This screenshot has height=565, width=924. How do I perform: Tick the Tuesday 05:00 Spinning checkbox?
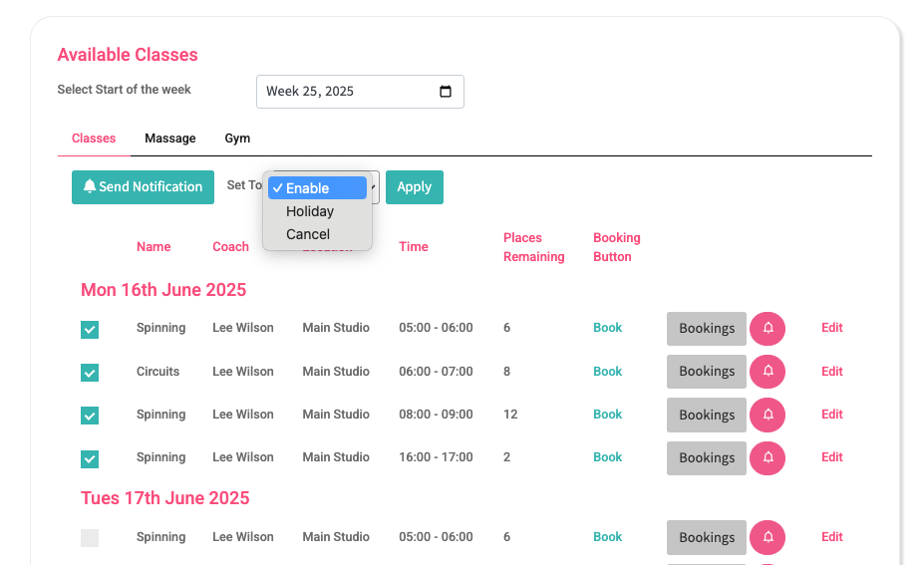[90, 538]
